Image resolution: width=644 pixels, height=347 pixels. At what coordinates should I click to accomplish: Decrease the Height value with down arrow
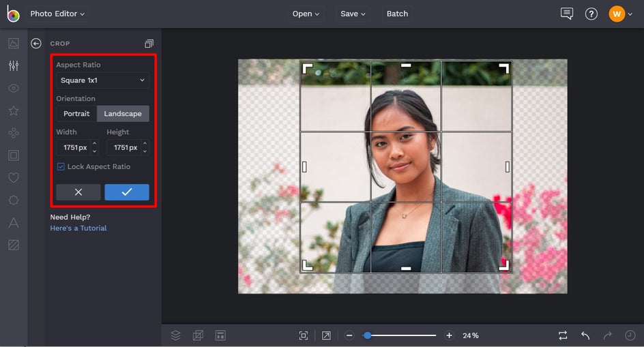tap(145, 151)
